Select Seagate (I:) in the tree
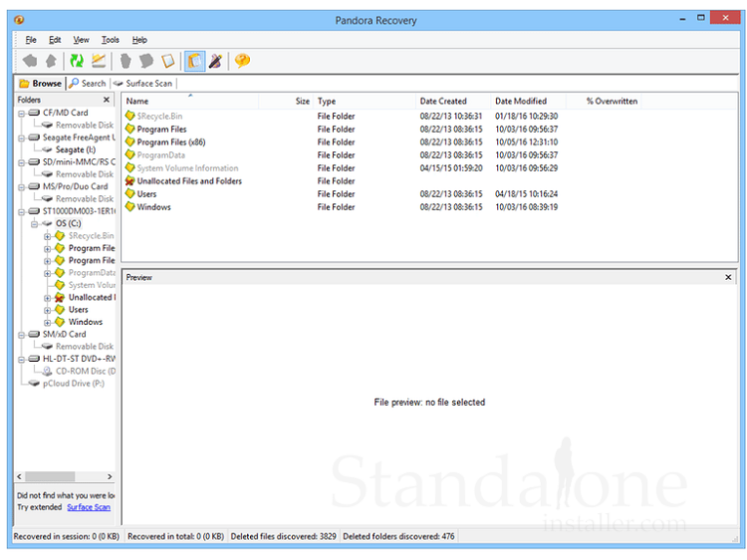The image size is (747, 560). (x=76, y=149)
